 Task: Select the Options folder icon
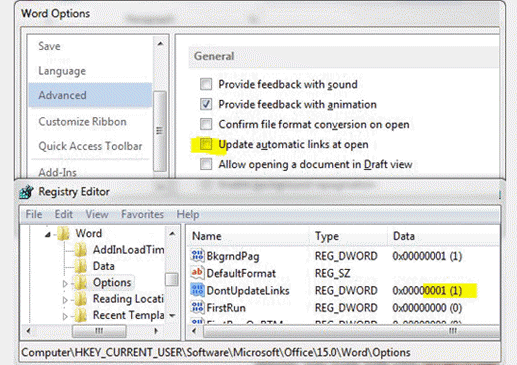point(81,282)
